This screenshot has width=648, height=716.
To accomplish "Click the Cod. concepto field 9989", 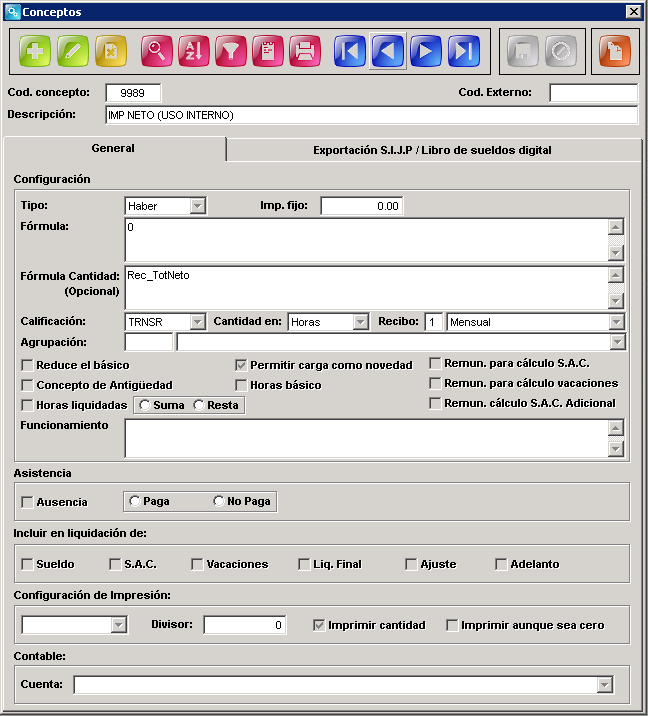I will pos(133,93).
